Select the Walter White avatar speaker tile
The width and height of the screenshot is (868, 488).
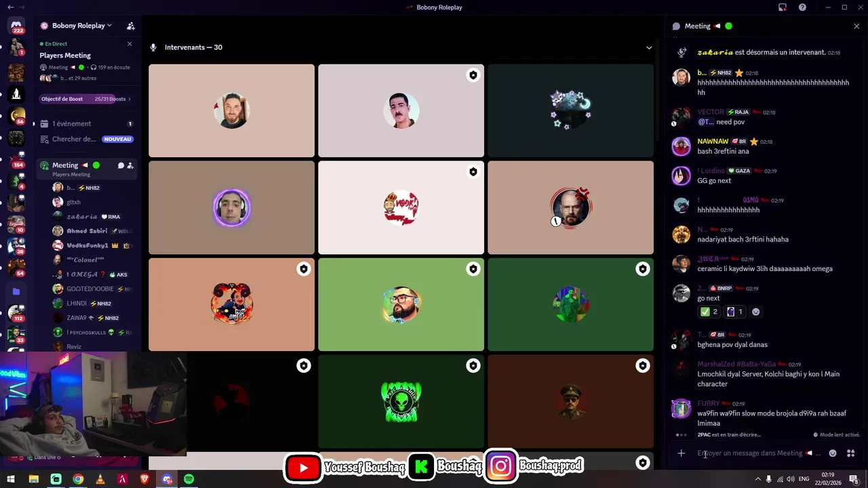click(x=570, y=207)
